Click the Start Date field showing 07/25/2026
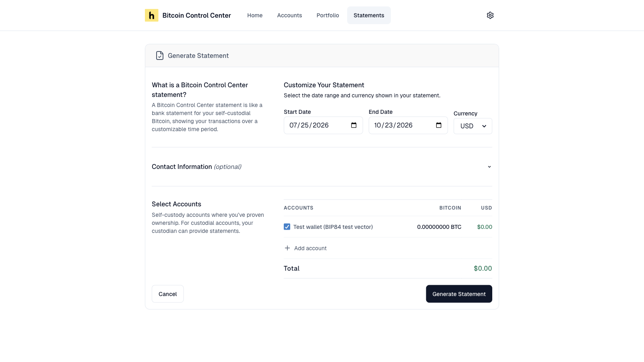The width and height of the screenshot is (644, 362). click(x=323, y=125)
